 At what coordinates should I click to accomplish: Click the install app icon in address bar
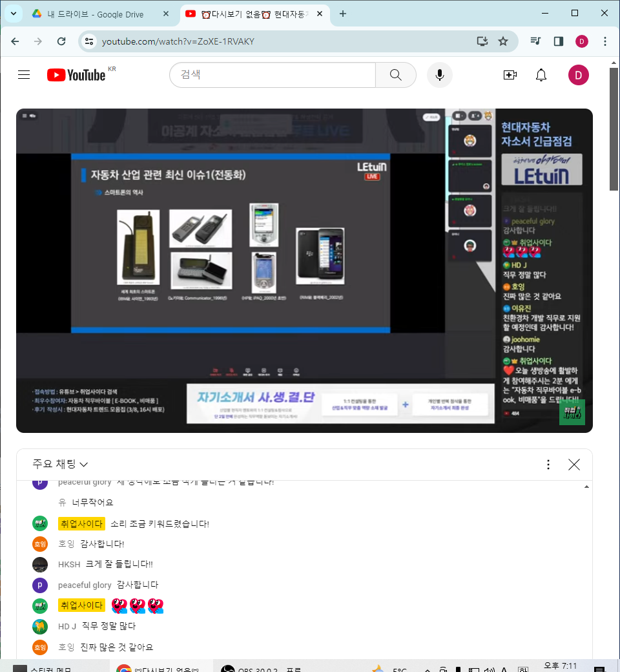(x=482, y=41)
